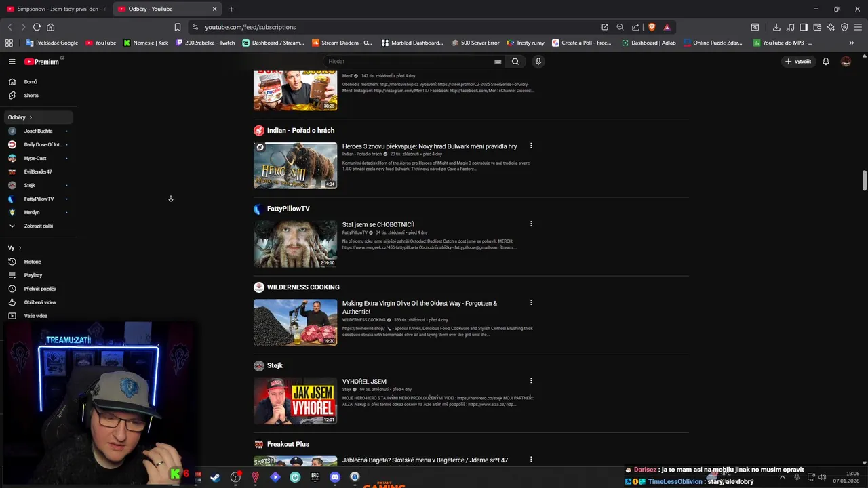Bookmark this page using the bookmark icon
Image resolution: width=868 pixels, height=488 pixels.
pos(178,27)
